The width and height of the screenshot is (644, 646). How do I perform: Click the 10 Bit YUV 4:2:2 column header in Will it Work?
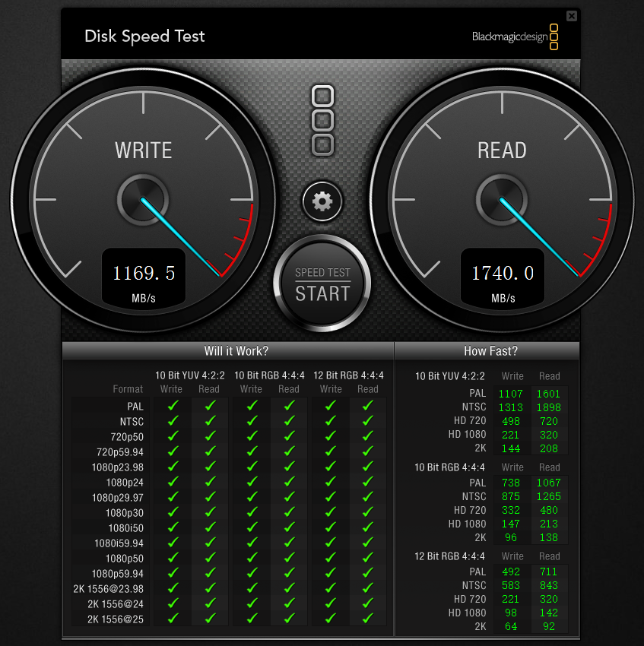tap(189, 375)
